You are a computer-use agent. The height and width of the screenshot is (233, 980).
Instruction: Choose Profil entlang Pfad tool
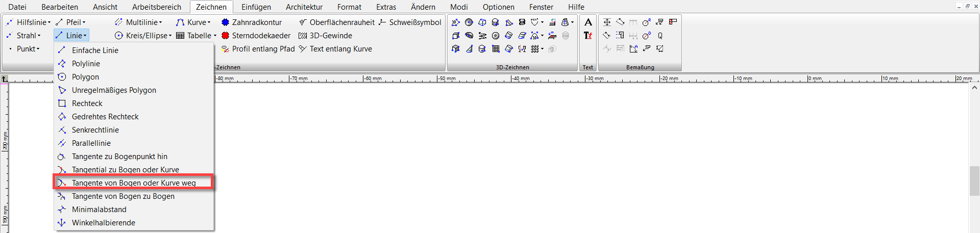pos(258,48)
